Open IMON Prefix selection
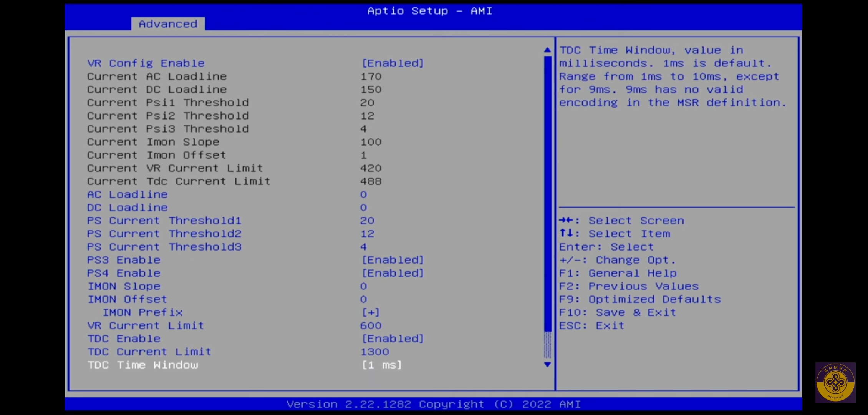Viewport: 868px width, 415px height. point(371,312)
